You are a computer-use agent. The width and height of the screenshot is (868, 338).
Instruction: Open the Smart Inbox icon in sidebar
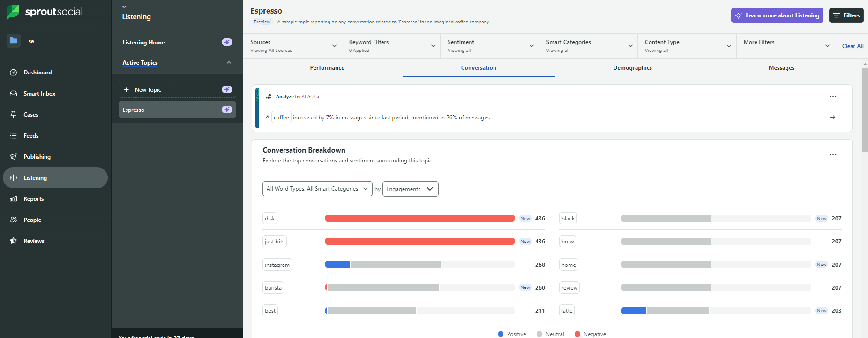[x=14, y=94]
